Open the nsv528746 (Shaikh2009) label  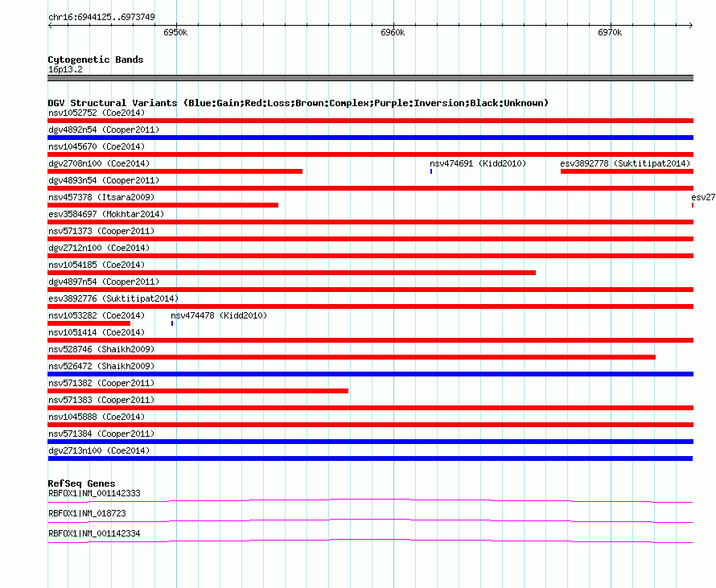click(101, 349)
